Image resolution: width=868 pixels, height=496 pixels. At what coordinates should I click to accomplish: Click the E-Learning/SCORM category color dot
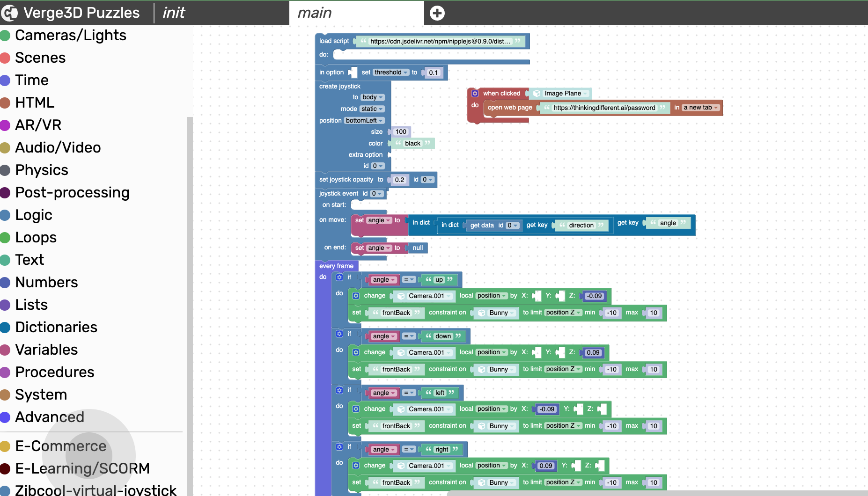[x=6, y=469]
